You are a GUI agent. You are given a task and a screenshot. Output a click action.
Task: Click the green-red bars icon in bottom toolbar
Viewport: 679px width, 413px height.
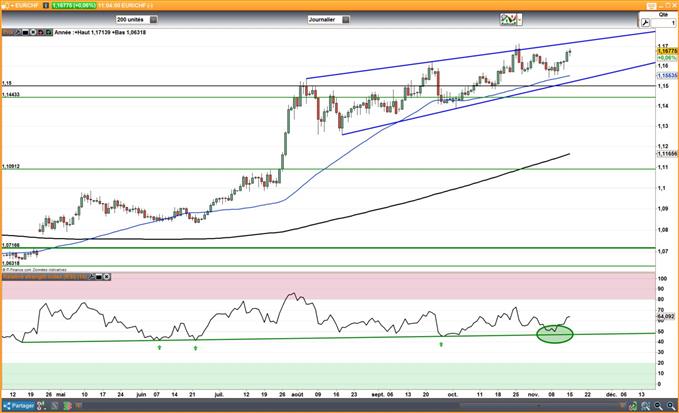click(x=68, y=406)
